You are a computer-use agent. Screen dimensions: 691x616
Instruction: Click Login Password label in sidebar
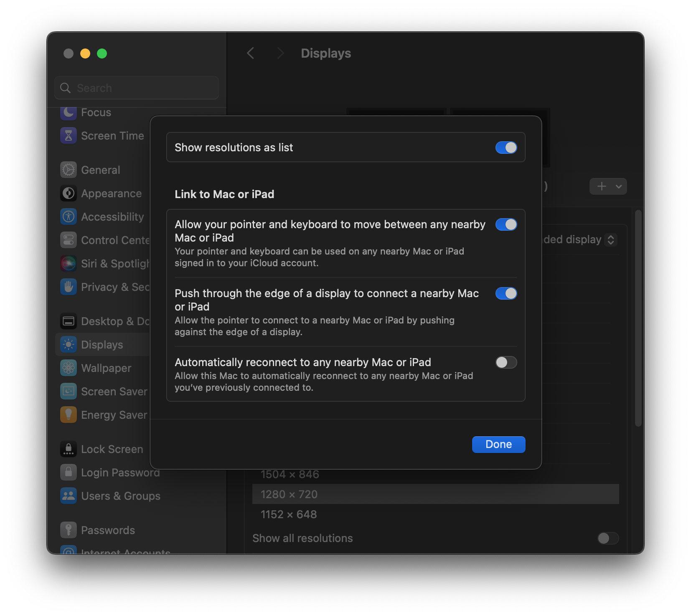coord(120,472)
